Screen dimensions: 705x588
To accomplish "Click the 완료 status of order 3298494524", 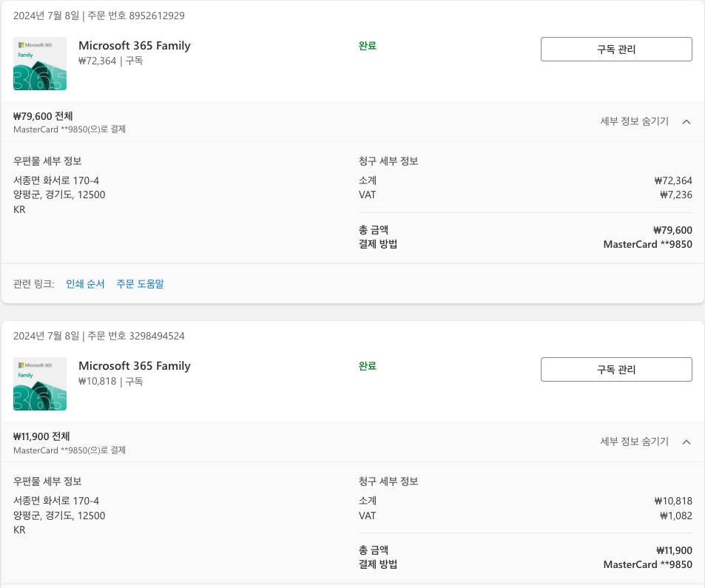I will (368, 366).
